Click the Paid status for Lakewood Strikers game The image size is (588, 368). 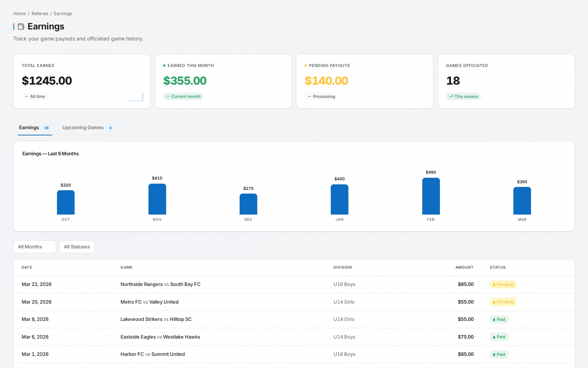click(x=499, y=320)
